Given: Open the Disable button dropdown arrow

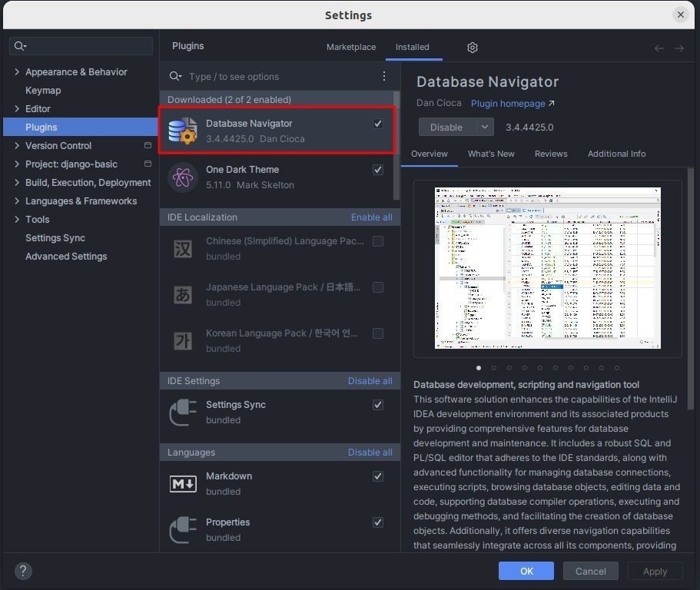Looking at the screenshot, I should pos(485,128).
